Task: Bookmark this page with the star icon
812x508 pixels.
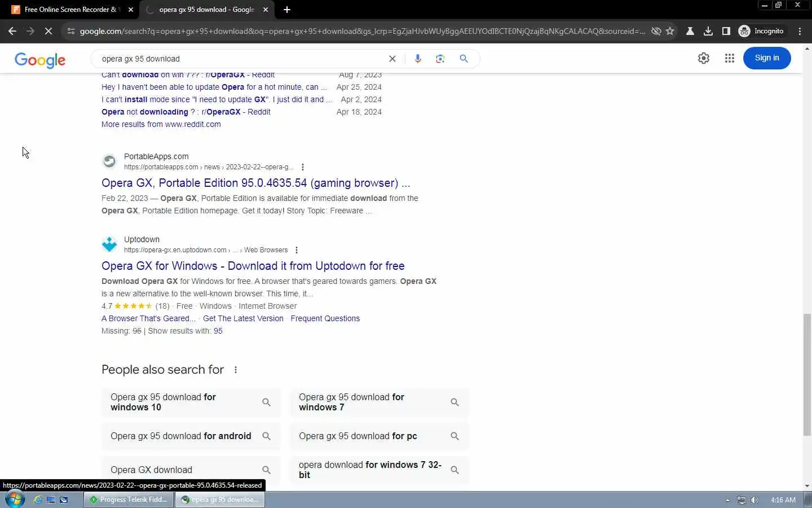Action: coord(670,31)
